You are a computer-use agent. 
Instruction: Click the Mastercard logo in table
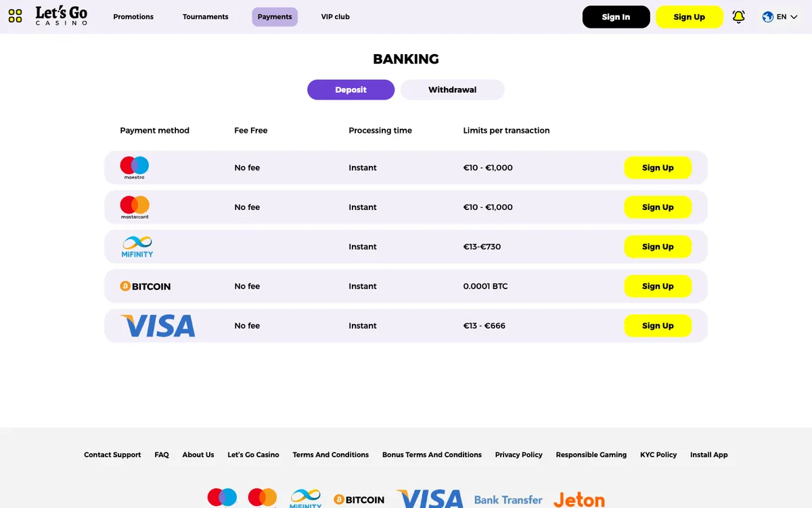point(135,207)
